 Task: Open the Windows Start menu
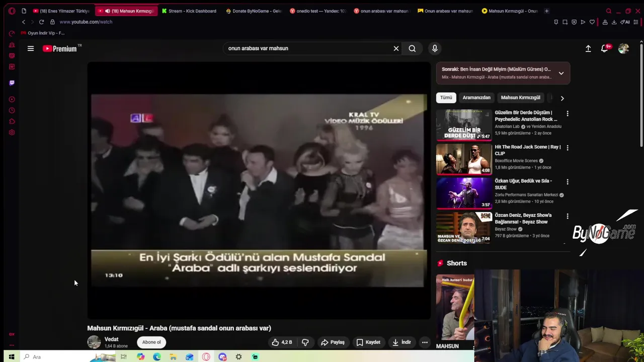[11, 356]
